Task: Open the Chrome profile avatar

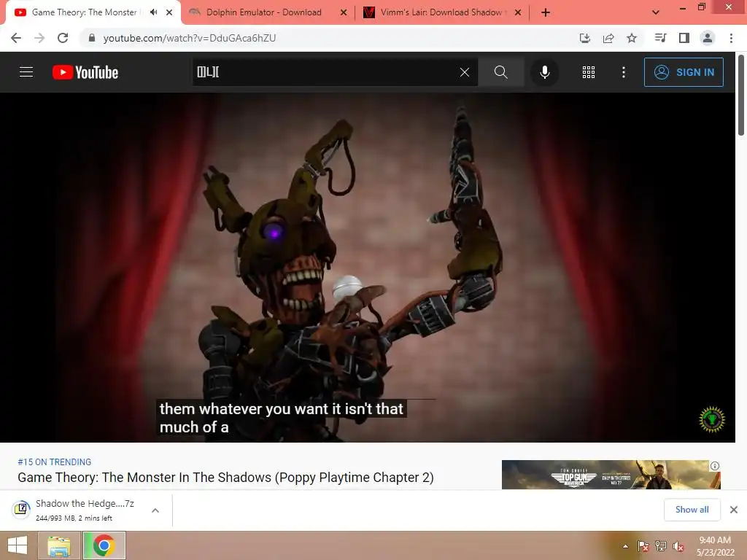Action: 708,38
